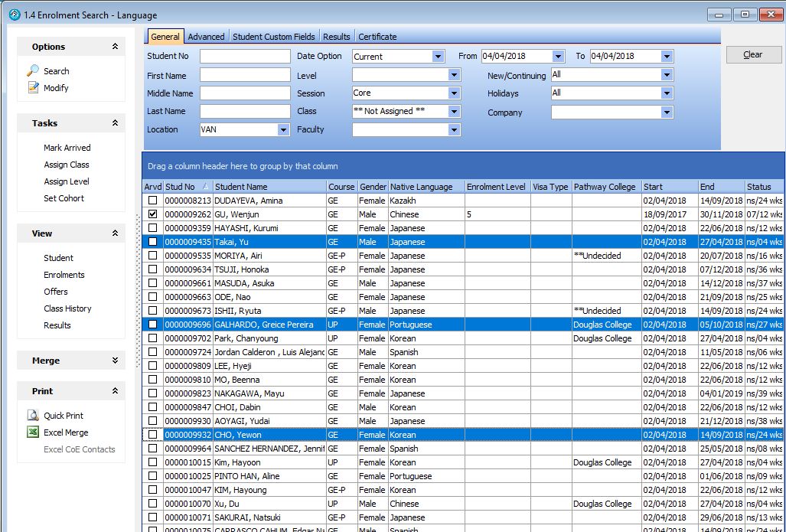Tick Arrived checkbox for DUDAYEVA, Amina
The height and width of the screenshot is (532, 786).
coord(153,201)
